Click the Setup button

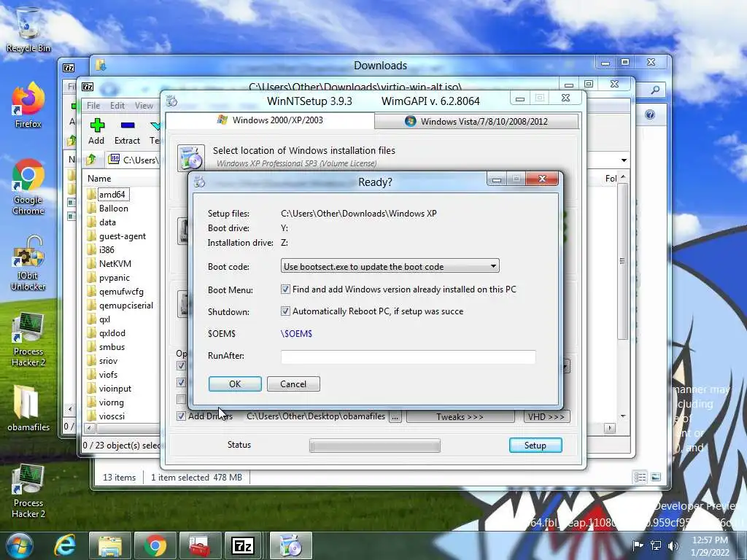(x=535, y=446)
